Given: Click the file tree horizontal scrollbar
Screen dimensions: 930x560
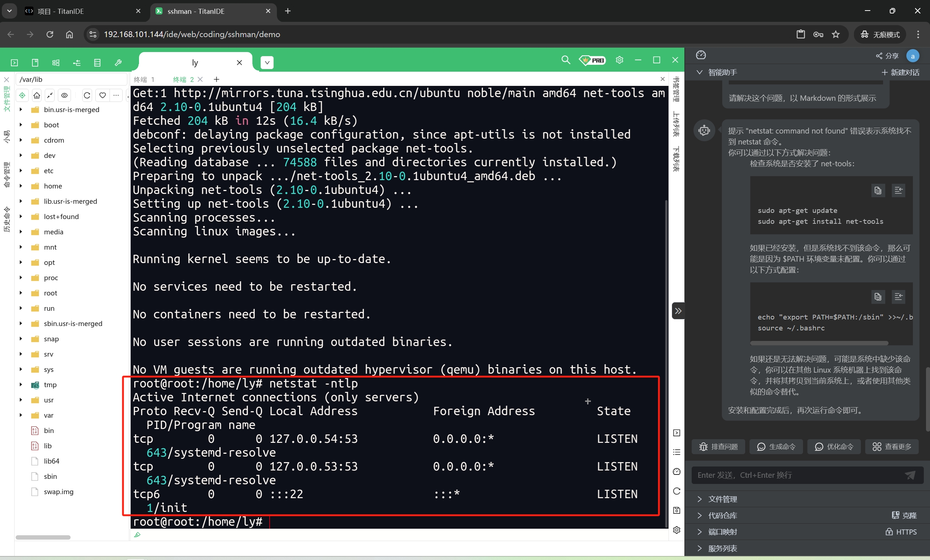Looking at the screenshot, I should point(43,537).
